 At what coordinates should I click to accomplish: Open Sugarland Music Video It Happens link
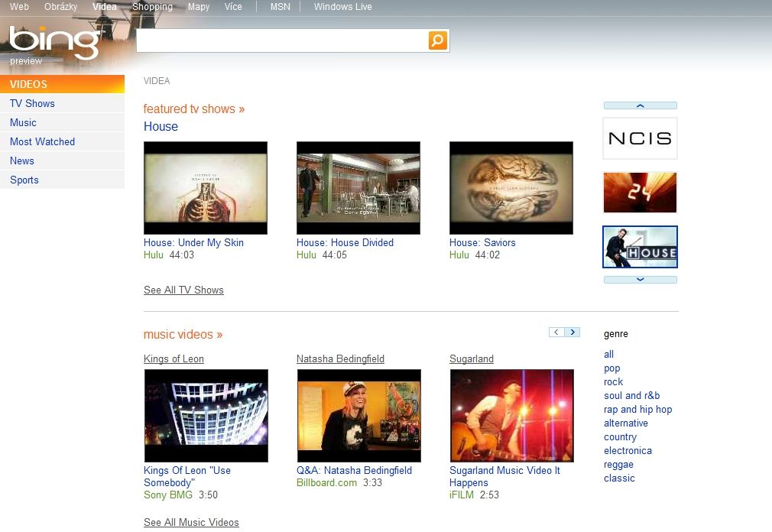tap(504, 476)
